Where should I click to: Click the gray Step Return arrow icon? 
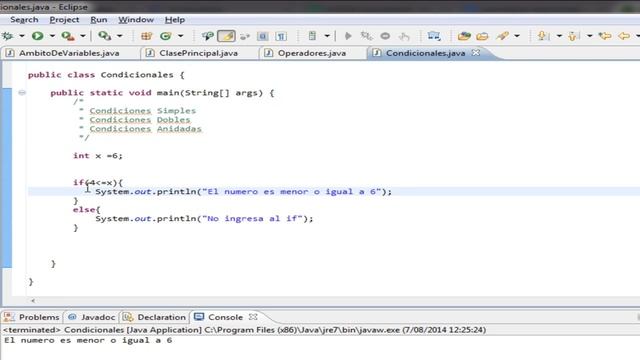404,36
